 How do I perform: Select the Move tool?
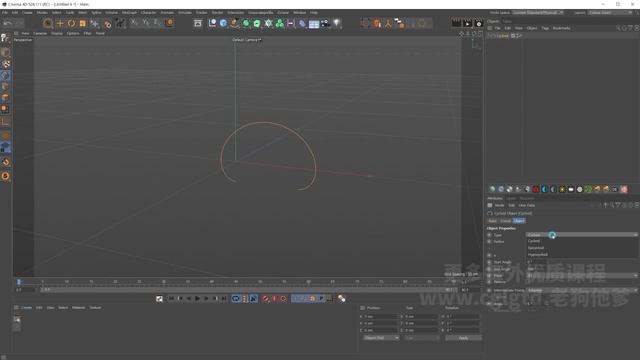coord(60,23)
